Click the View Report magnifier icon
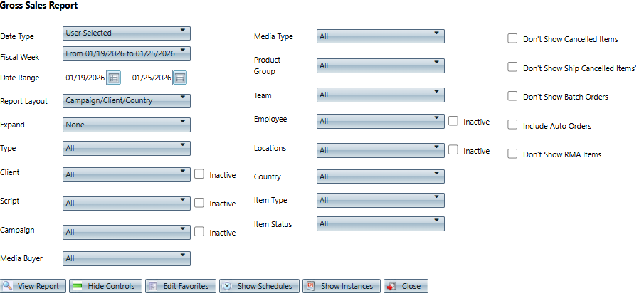The image size is (644, 306). [x=7, y=286]
